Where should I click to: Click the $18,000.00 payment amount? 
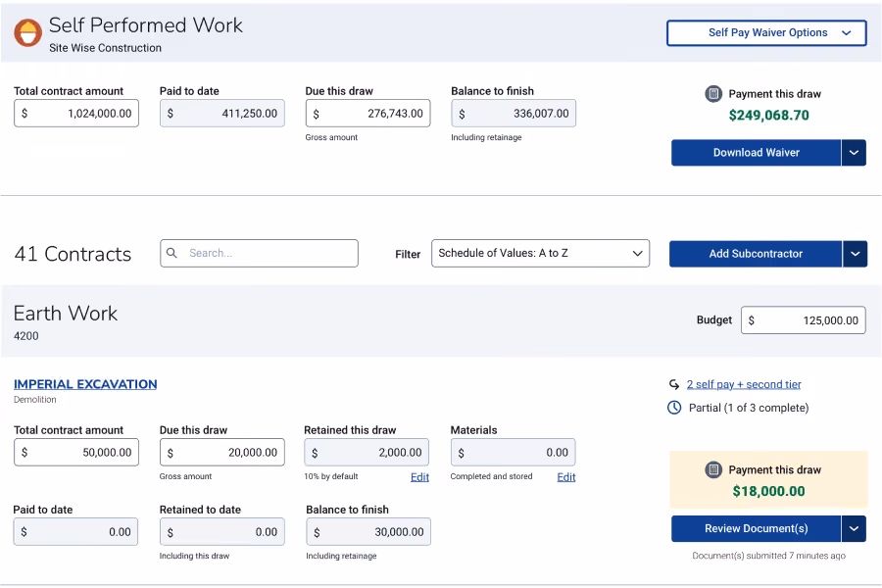coord(769,491)
